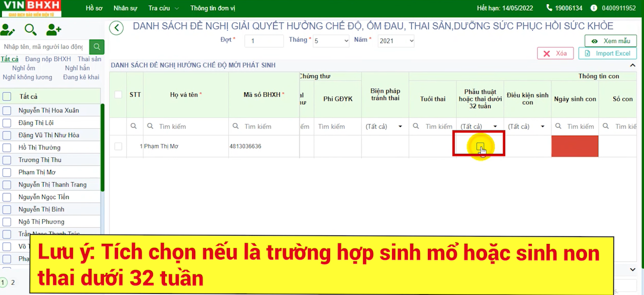Select the Đang nộp BHXH filter

coord(48,59)
